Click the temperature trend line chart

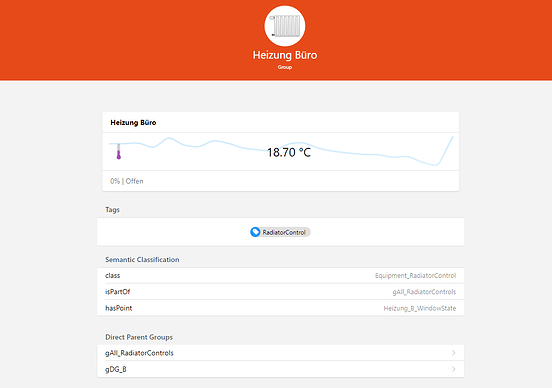point(281,151)
